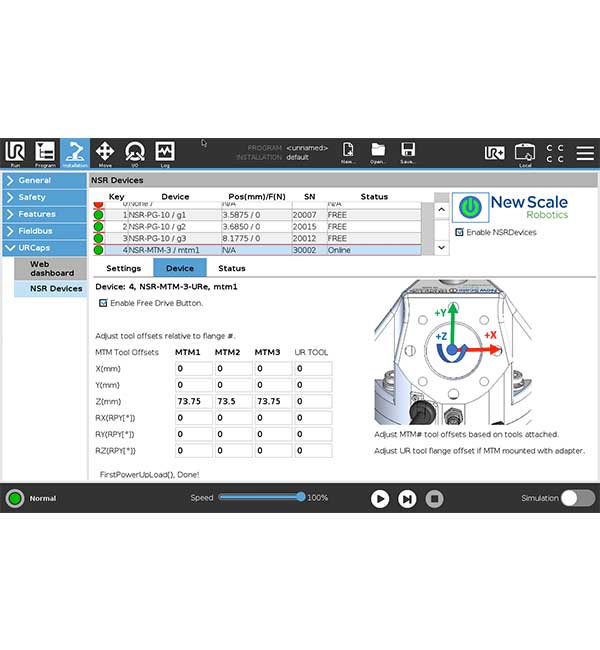Click the Stop program button

(435, 499)
